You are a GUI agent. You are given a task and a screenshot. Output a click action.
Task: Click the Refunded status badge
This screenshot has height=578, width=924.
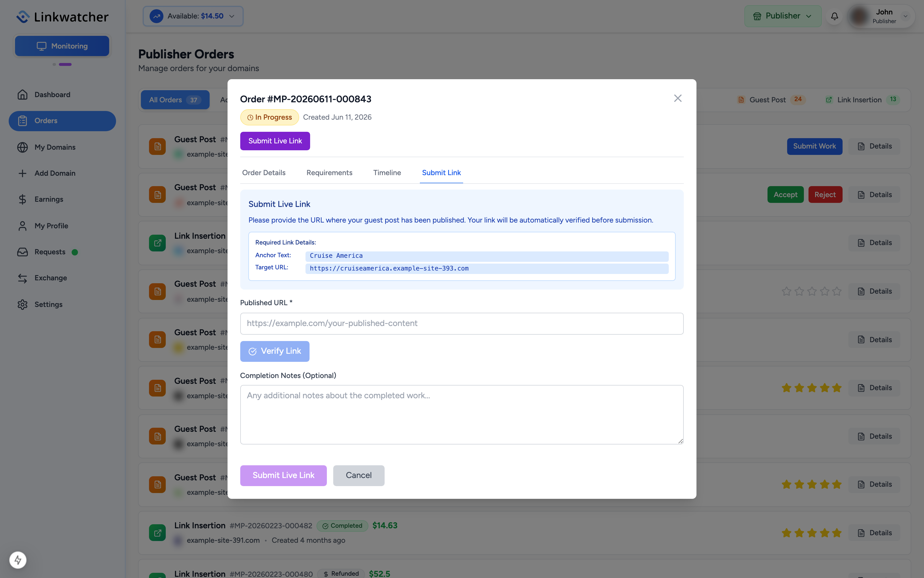[x=341, y=573]
